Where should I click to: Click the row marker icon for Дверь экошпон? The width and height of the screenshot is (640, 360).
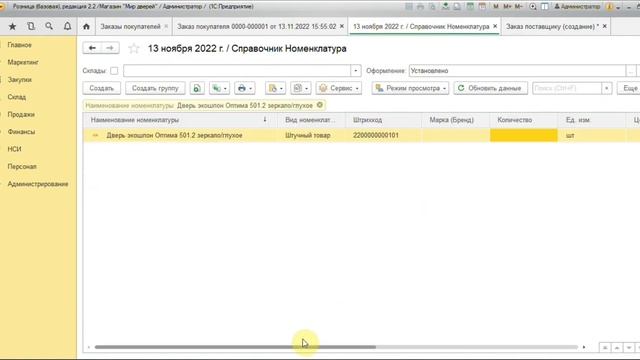coord(96,135)
